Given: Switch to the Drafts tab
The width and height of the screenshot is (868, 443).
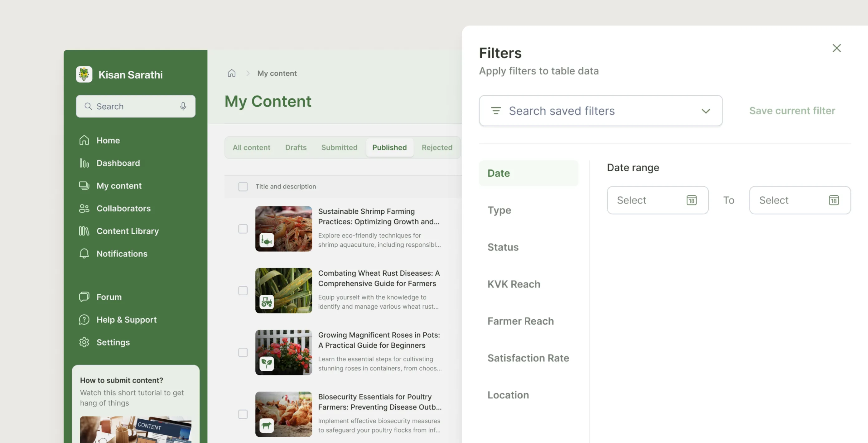Looking at the screenshot, I should (x=296, y=147).
